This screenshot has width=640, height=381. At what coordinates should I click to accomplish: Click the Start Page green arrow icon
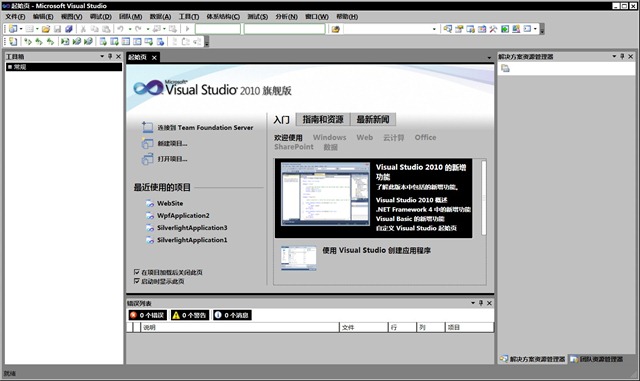click(505, 29)
